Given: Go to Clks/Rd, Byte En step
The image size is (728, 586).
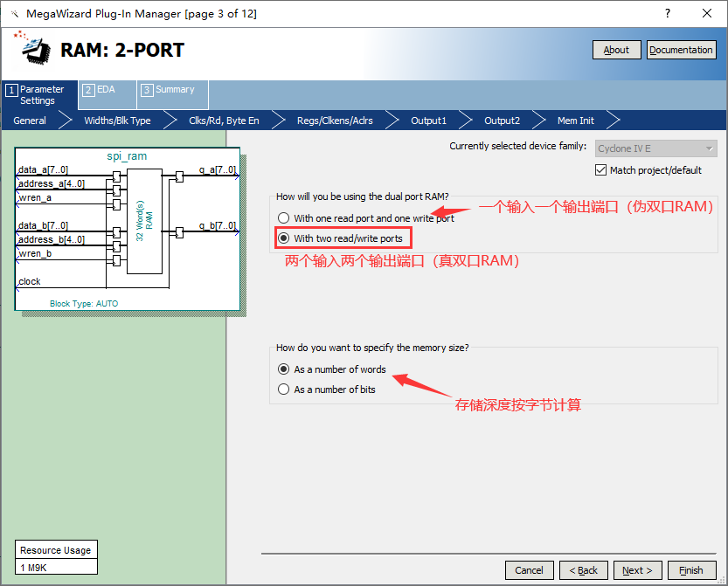Looking at the screenshot, I should click(x=224, y=121).
